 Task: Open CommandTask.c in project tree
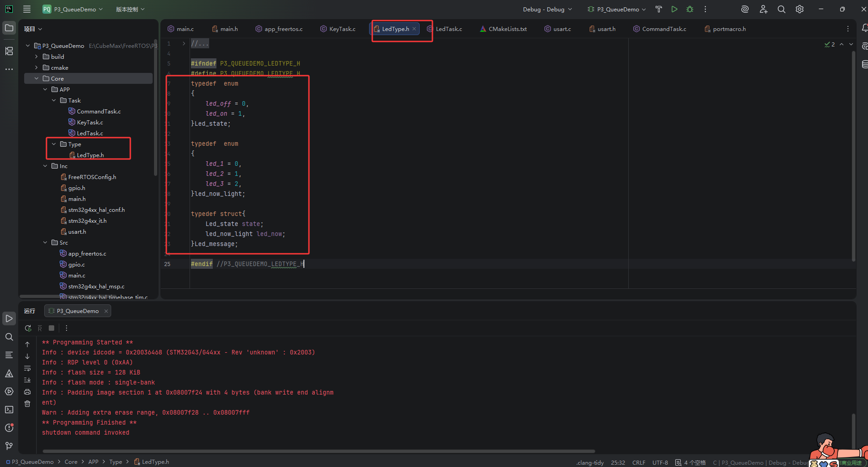point(94,111)
